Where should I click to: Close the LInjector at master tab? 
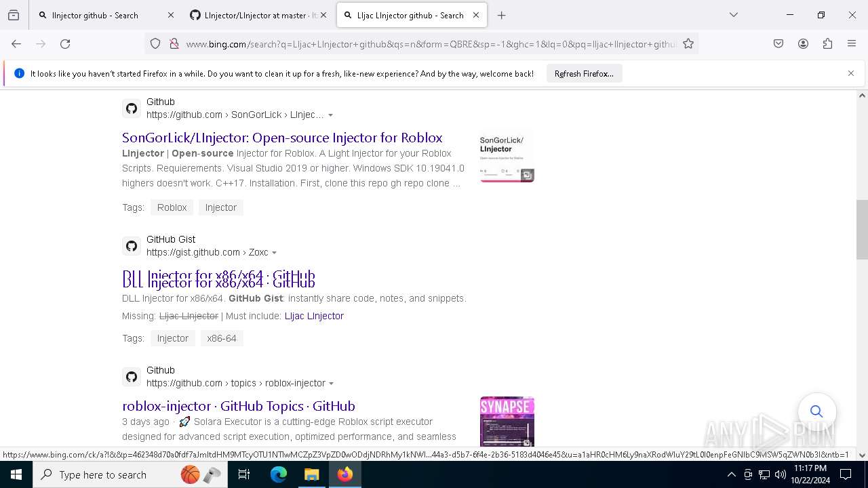pos(323,15)
